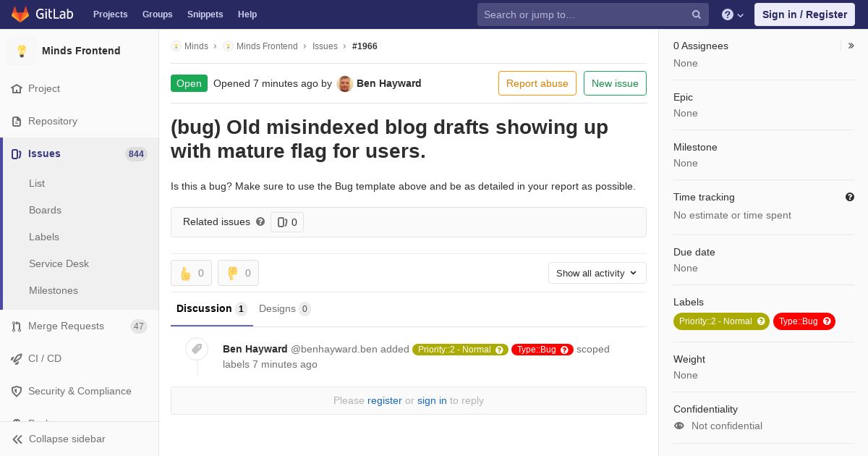Click the Report abuse button
The image size is (868, 456).
click(537, 83)
